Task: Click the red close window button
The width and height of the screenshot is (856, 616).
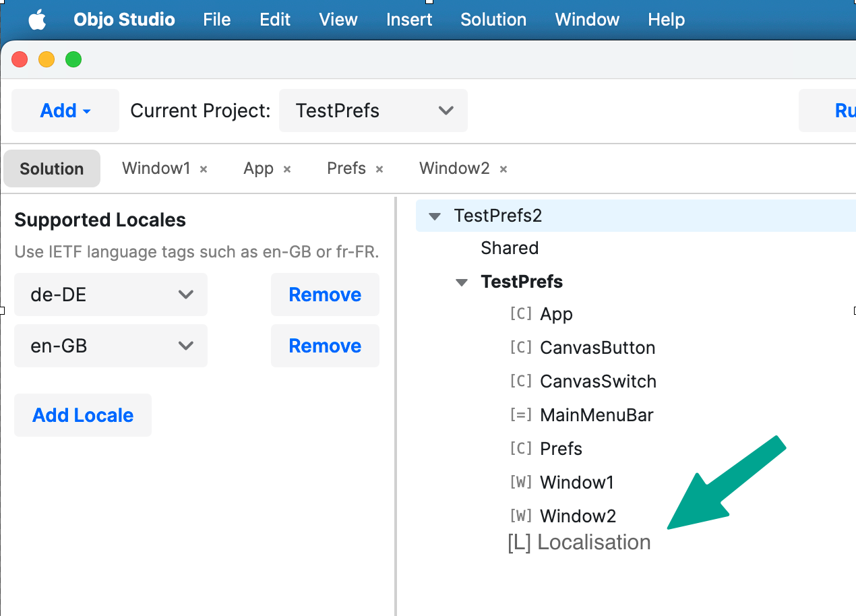Action: click(x=20, y=60)
